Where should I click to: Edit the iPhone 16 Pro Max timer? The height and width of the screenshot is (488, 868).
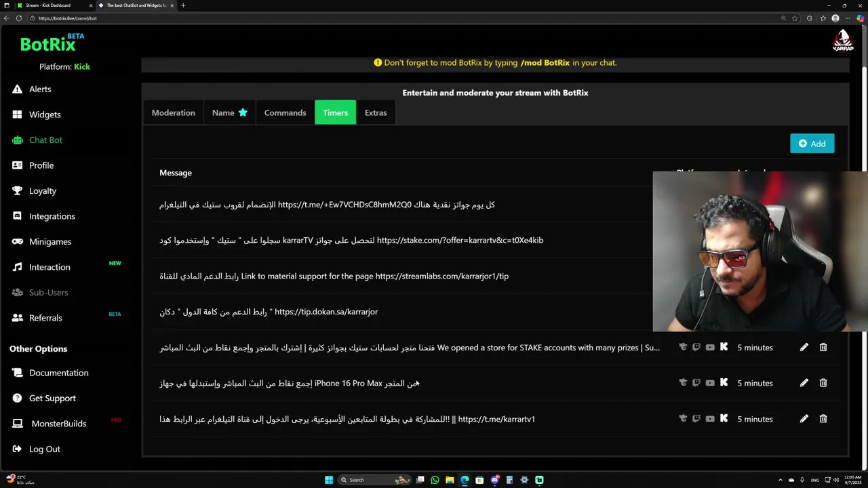(x=804, y=383)
